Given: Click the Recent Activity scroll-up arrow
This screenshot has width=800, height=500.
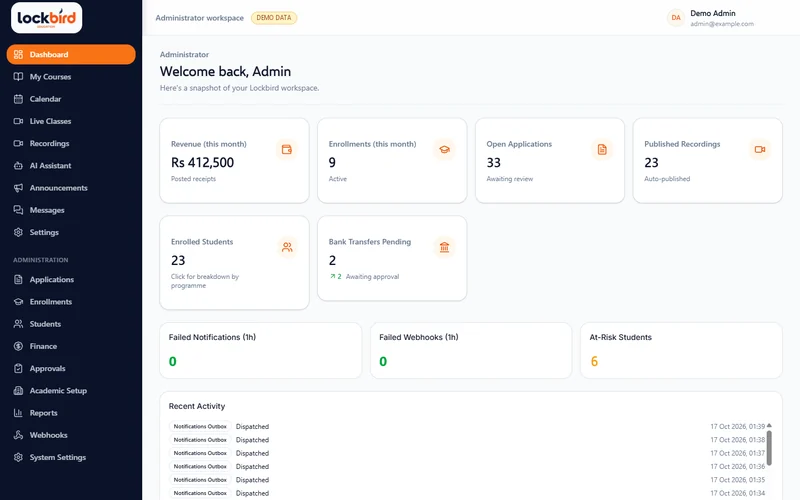Looking at the screenshot, I should pos(769,426).
